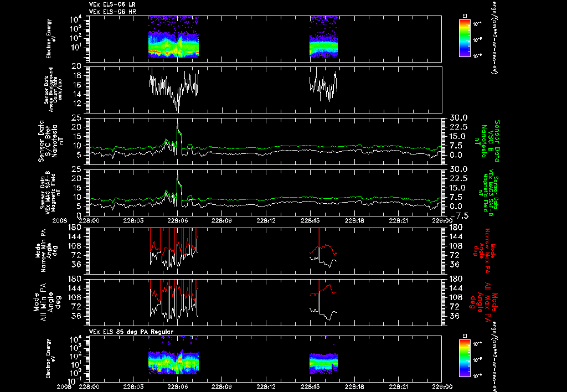This screenshot has width=567, height=392.
Task: Select top panel "Electron Energy eV" axis label
Action: click(50, 39)
